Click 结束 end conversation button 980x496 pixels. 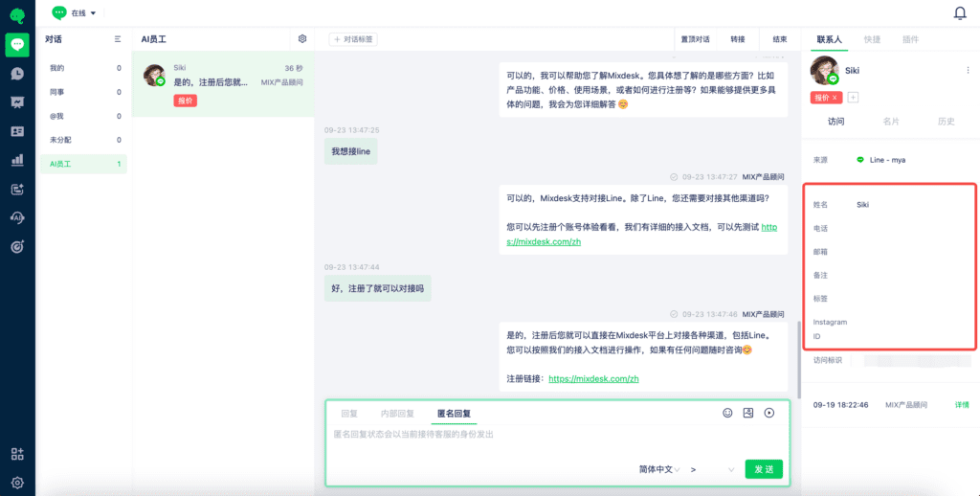pos(780,38)
